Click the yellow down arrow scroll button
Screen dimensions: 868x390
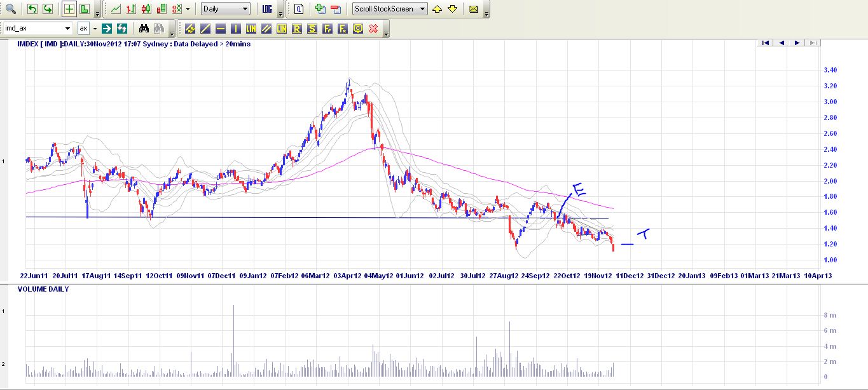[x=452, y=9]
